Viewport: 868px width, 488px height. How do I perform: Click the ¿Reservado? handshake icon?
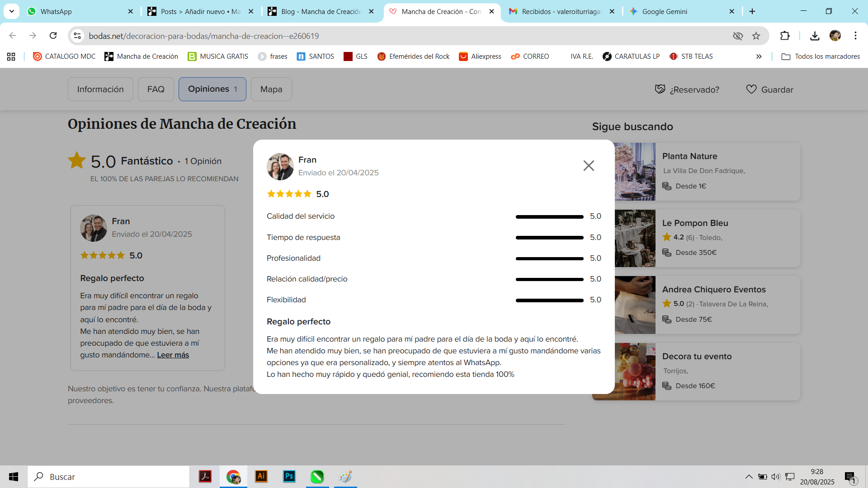[660, 89]
